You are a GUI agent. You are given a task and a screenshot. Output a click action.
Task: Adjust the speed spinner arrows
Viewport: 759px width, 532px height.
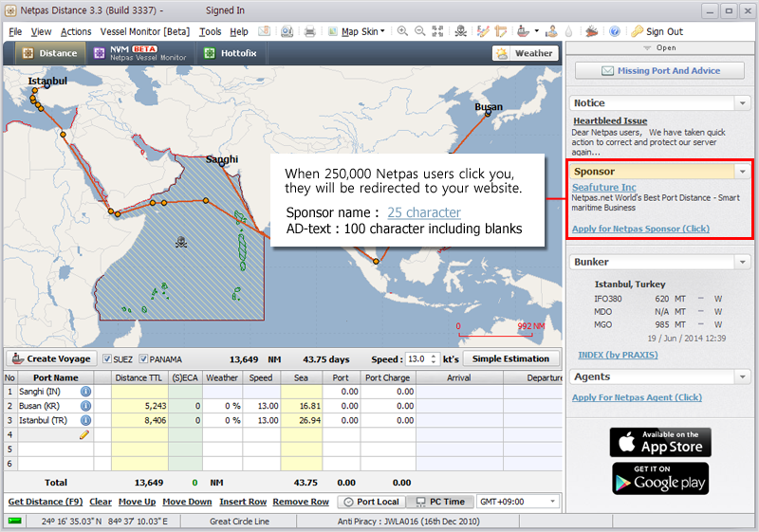[x=434, y=358]
